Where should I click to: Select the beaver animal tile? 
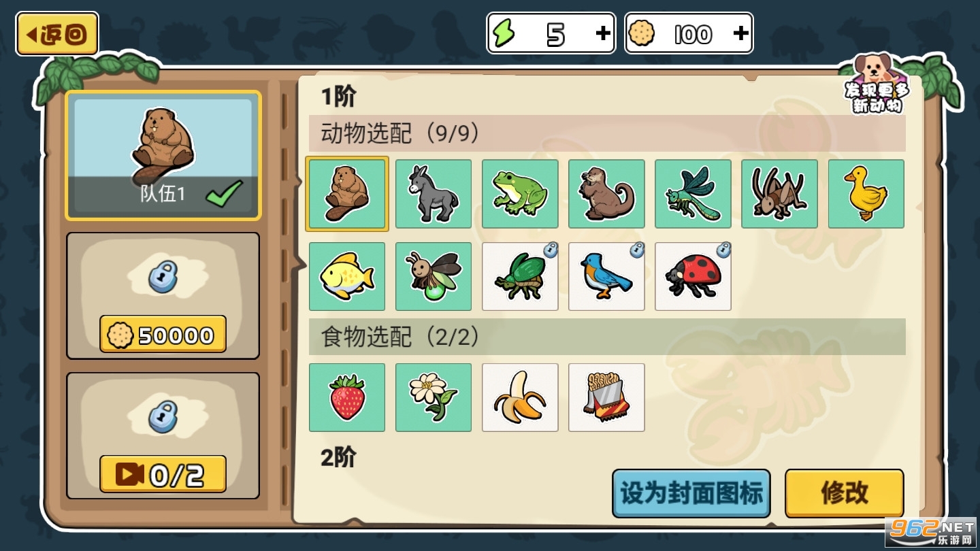pos(347,194)
